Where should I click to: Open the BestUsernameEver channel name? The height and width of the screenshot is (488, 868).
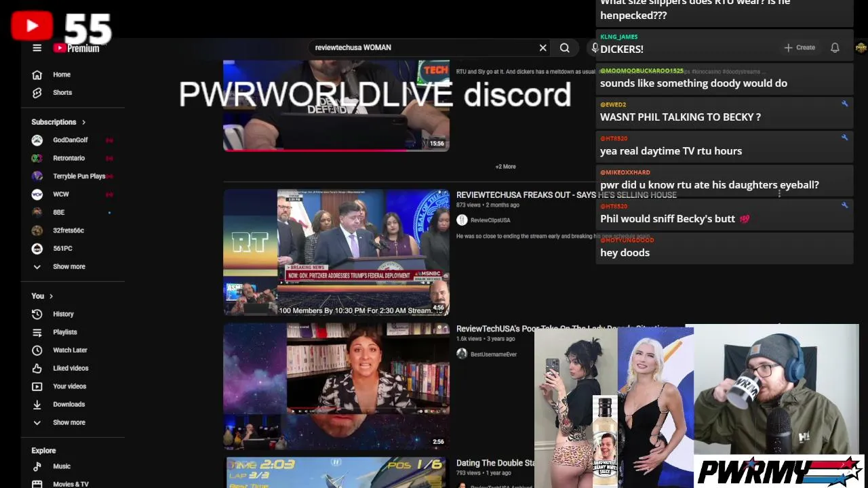point(494,354)
